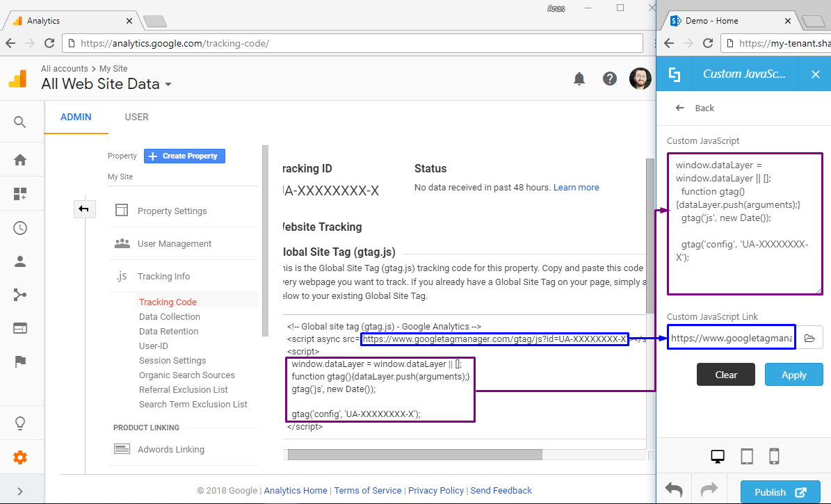The image size is (831, 504).
Task: Go to Home icon in Analytics sidebar
Action: tap(20, 159)
